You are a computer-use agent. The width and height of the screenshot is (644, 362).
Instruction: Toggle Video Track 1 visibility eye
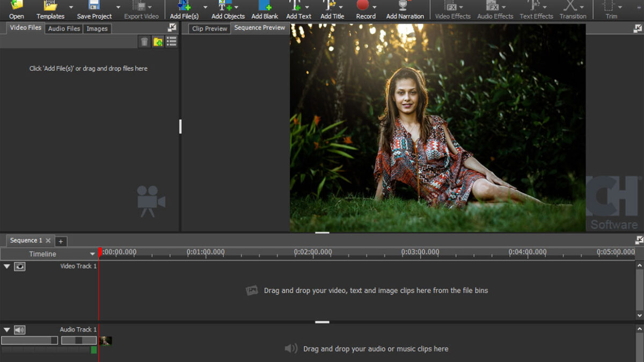(x=20, y=267)
